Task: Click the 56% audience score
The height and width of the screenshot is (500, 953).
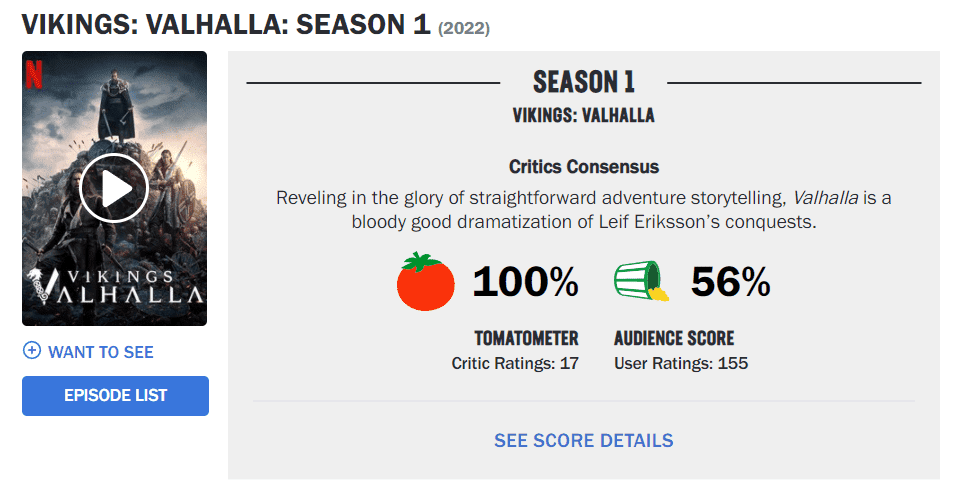Action: tap(730, 283)
